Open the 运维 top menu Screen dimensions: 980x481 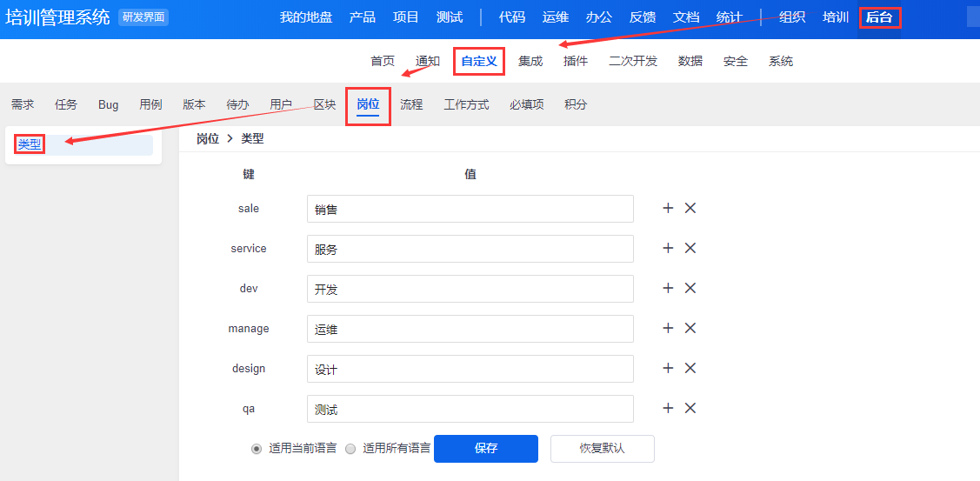click(x=556, y=17)
